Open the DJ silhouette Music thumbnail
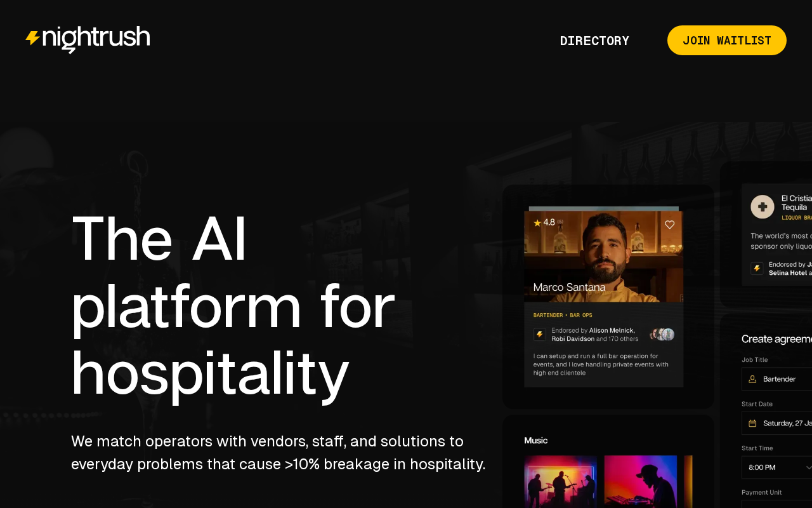Viewport: 812px width, 508px height. (640, 481)
